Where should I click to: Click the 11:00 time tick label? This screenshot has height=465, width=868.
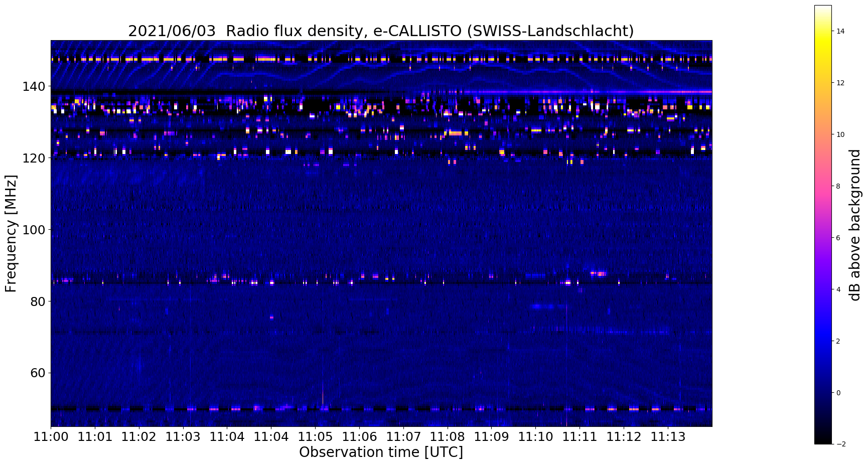coord(51,437)
